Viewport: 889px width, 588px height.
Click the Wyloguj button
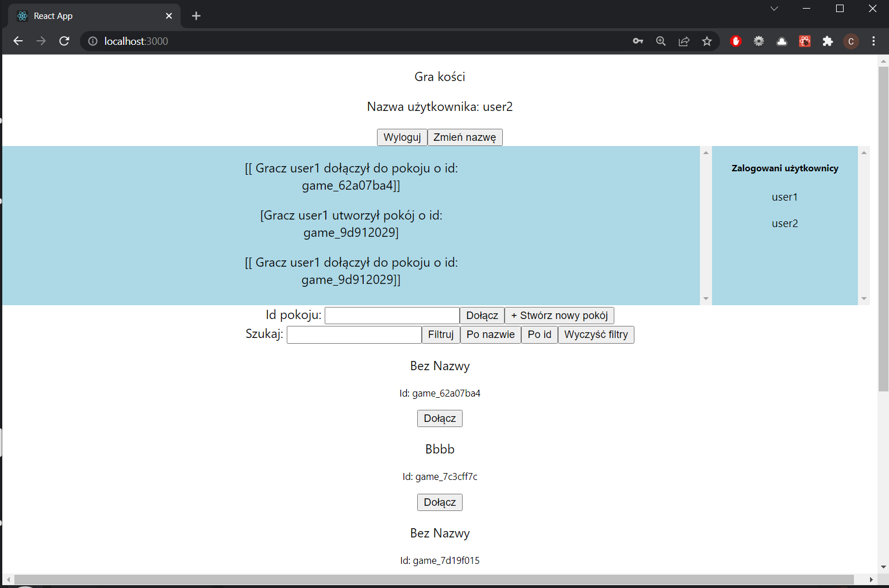click(402, 137)
